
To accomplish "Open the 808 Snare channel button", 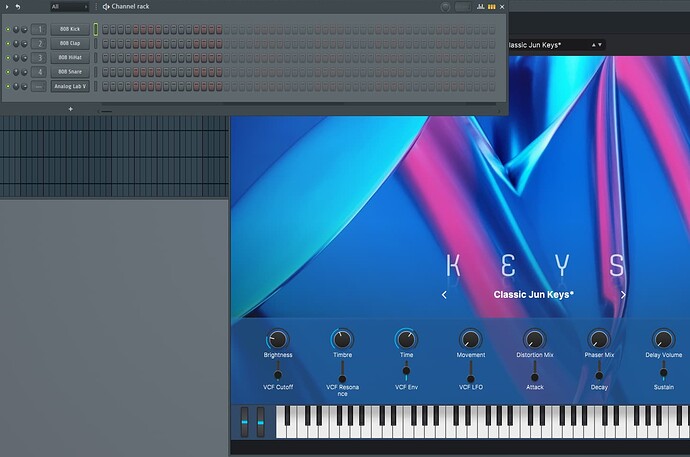I will pos(70,71).
